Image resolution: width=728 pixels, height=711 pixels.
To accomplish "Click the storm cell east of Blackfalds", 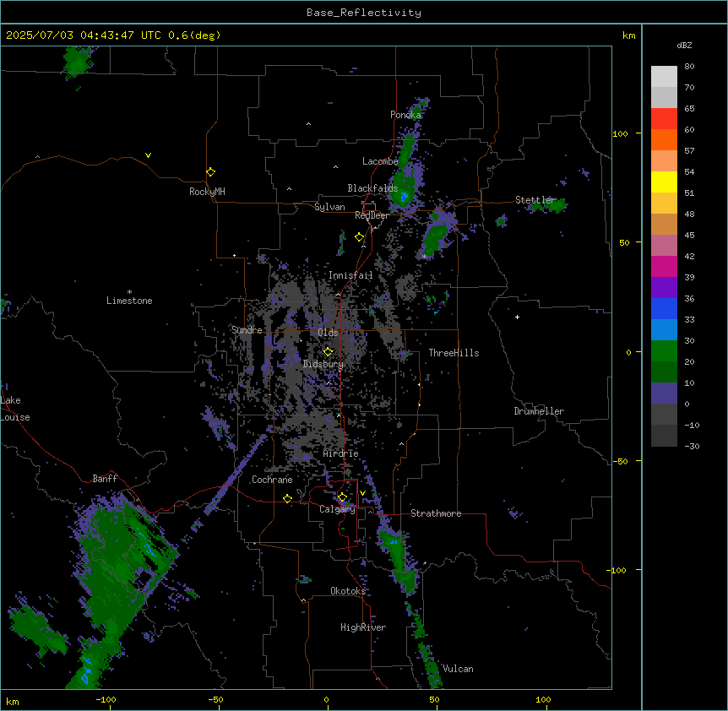I will coord(404,190).
